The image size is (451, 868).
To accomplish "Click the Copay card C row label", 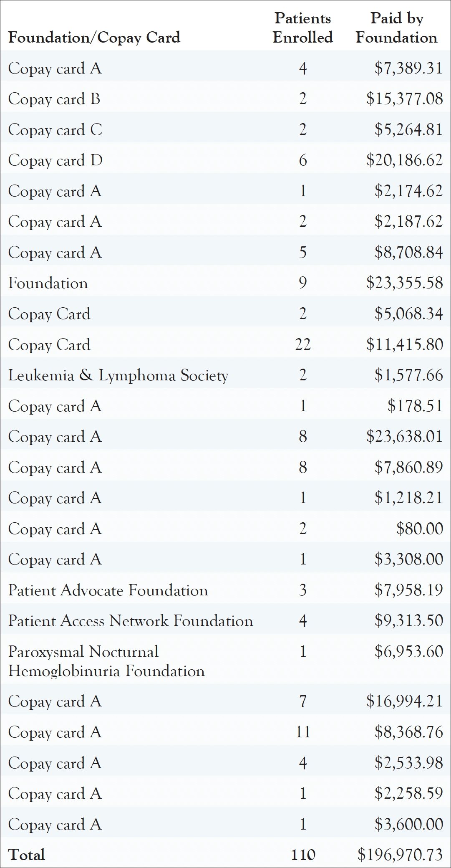I will click(55, 130).
